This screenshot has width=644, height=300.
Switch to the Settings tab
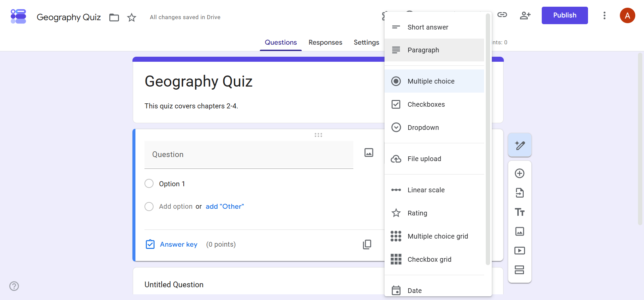[x=366, y=43]
